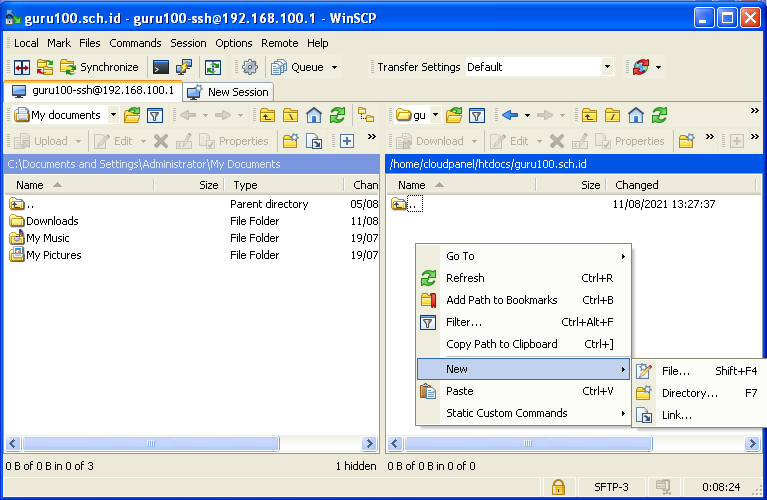The width and height of the screenshot is (767, 500).
Task: Select the Downloads folder in local panel
Action: click(x=52, y=221)
